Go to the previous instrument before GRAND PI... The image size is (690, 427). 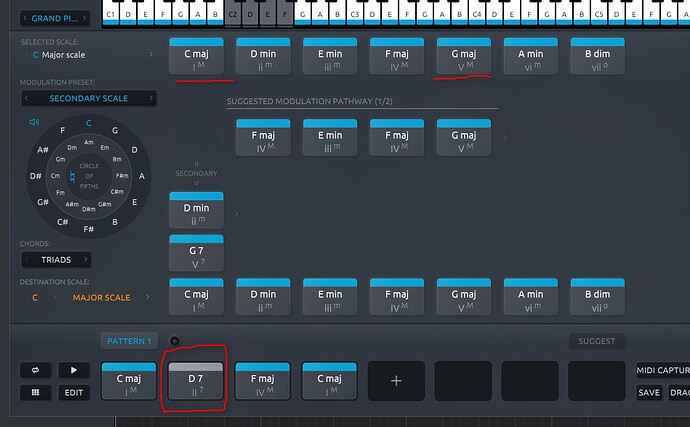click(25, 18)
